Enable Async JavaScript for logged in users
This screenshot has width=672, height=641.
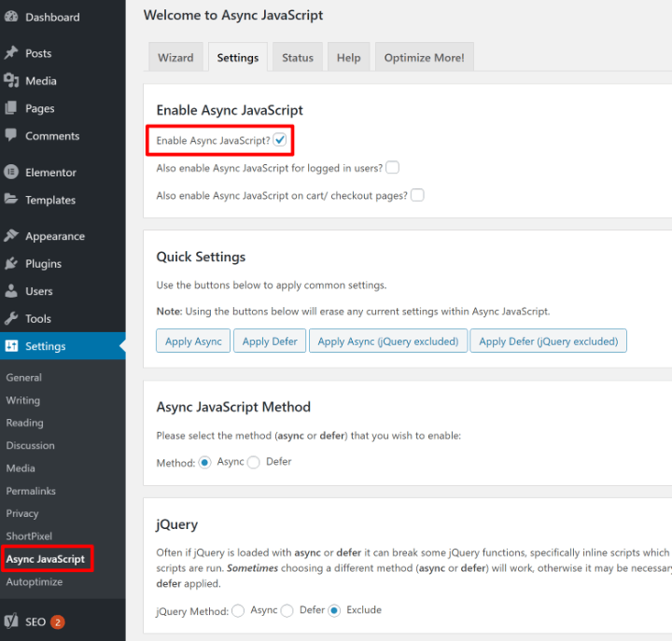click(x=392, y=168)
